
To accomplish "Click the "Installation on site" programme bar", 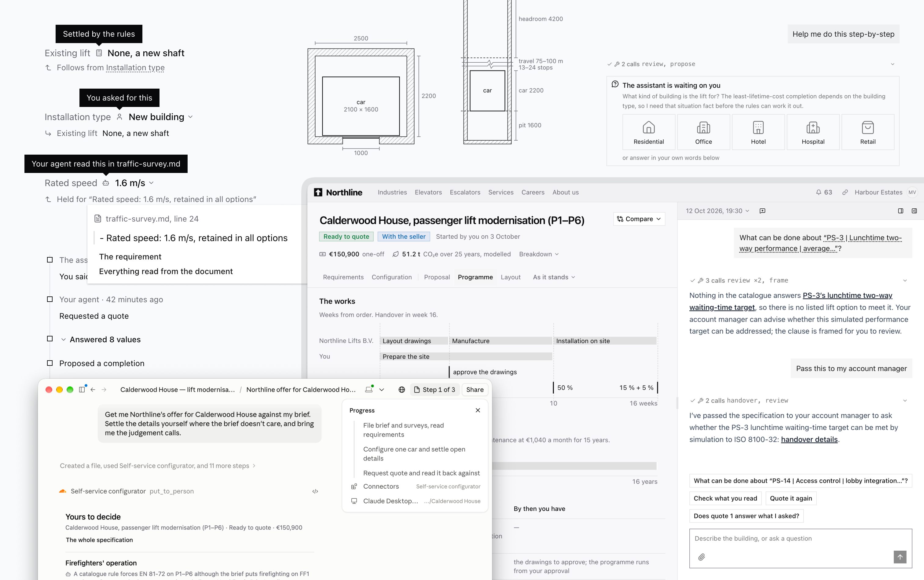I will 605,341.
